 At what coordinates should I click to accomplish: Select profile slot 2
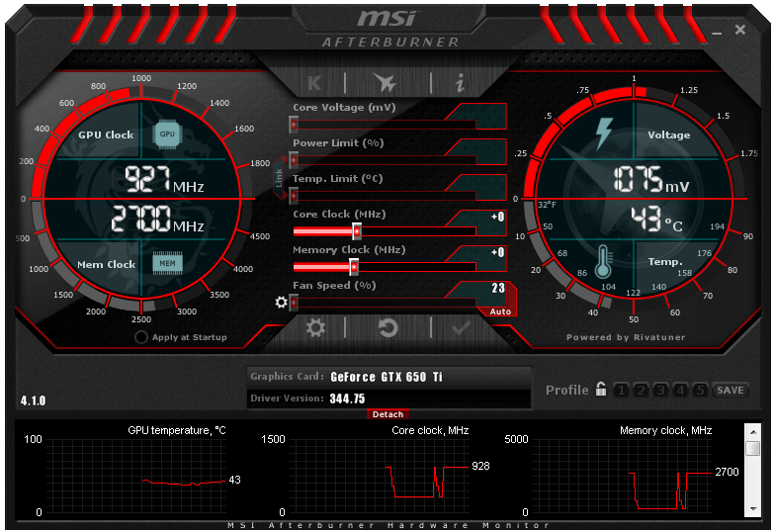[641, 391]
